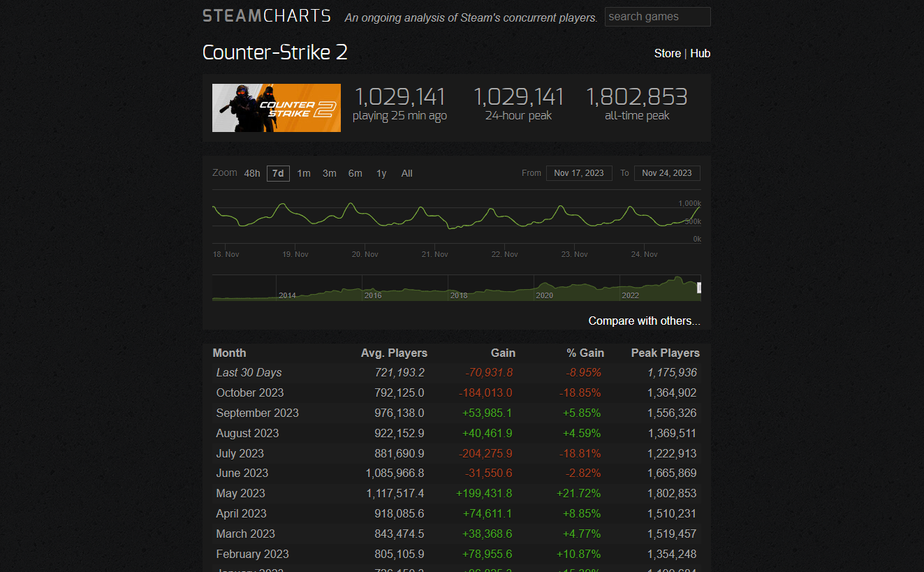The width and height of the screenshot is (924, 572).
Task: Select the 1y zoom range
Action: point(381,173)
